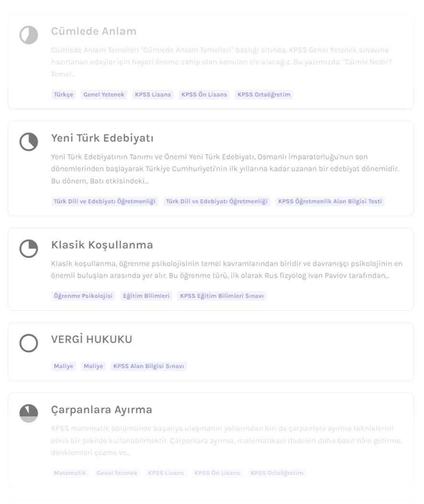Select the Maliye tag under VERGİ HUKUKU
The width and height of the screenshot is (424, 504).
(63, 366)
